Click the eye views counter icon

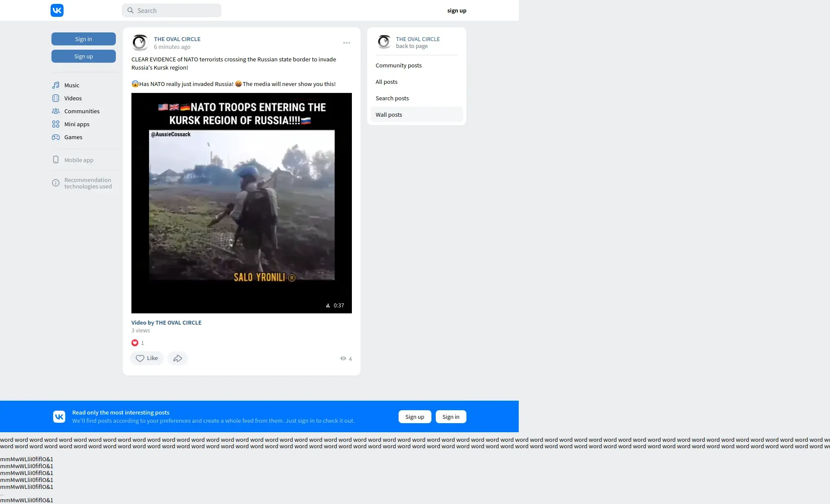click(x=343, y=358)
